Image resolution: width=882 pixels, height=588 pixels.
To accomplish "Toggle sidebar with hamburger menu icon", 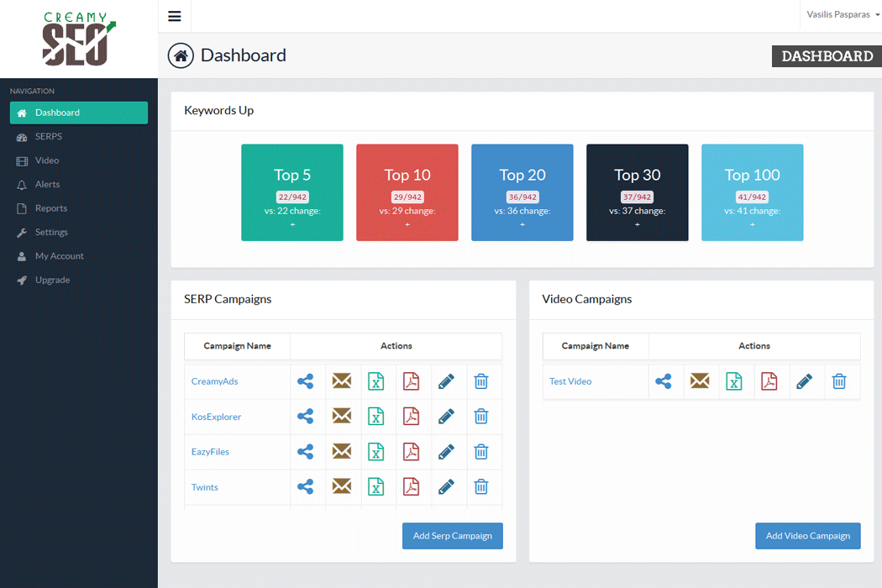I will click(175, 16).
